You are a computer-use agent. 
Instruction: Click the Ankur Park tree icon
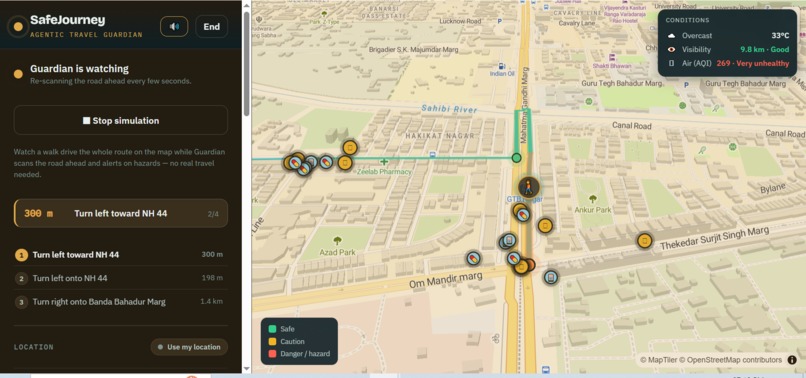(x=593, y=199)
